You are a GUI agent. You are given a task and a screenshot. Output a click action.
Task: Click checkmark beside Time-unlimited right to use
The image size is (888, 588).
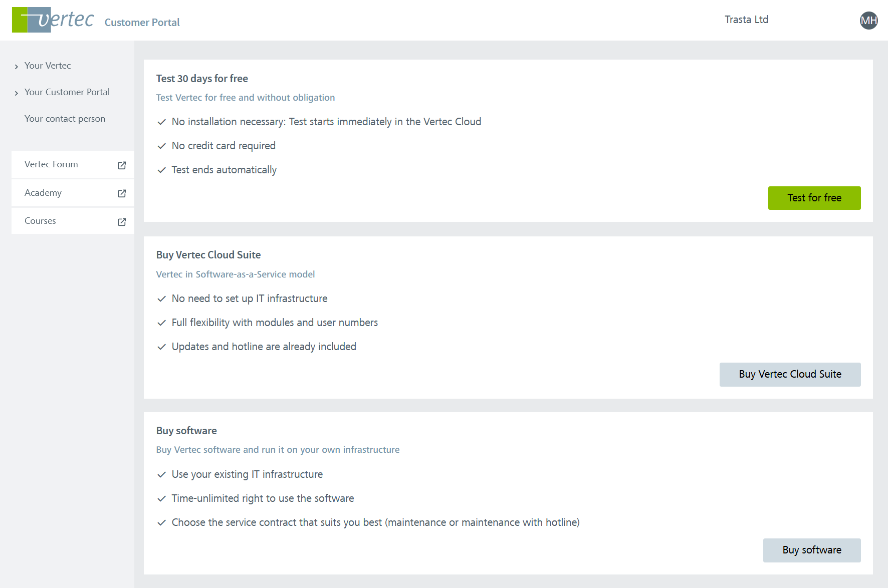click(161, 499)
